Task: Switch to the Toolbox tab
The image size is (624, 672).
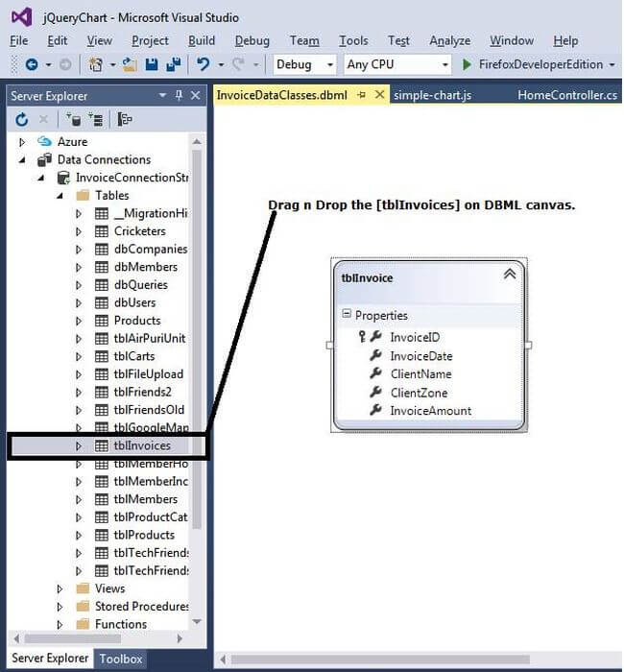Action: [x=120, y=659]
